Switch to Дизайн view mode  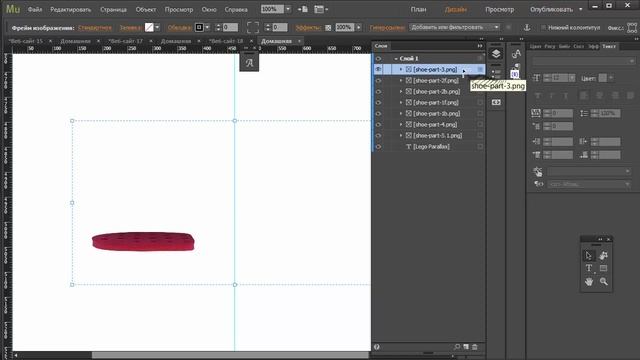[456, 9]
